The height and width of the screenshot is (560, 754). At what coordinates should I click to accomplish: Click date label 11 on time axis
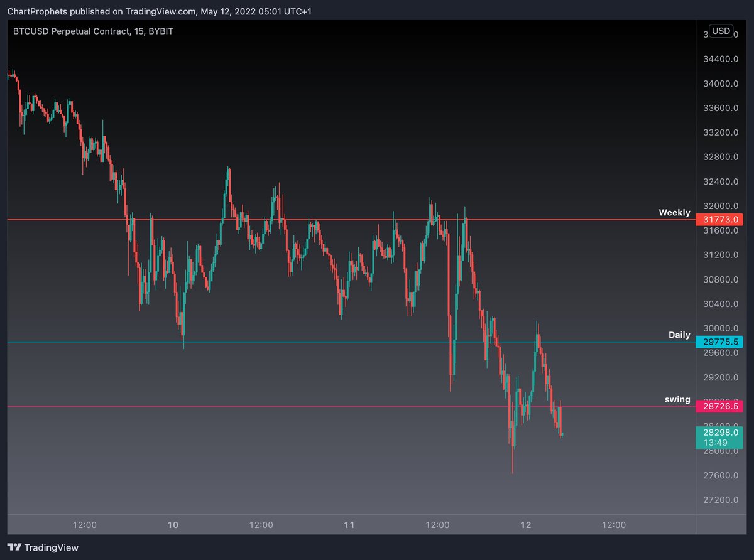(x=349, y=525)
